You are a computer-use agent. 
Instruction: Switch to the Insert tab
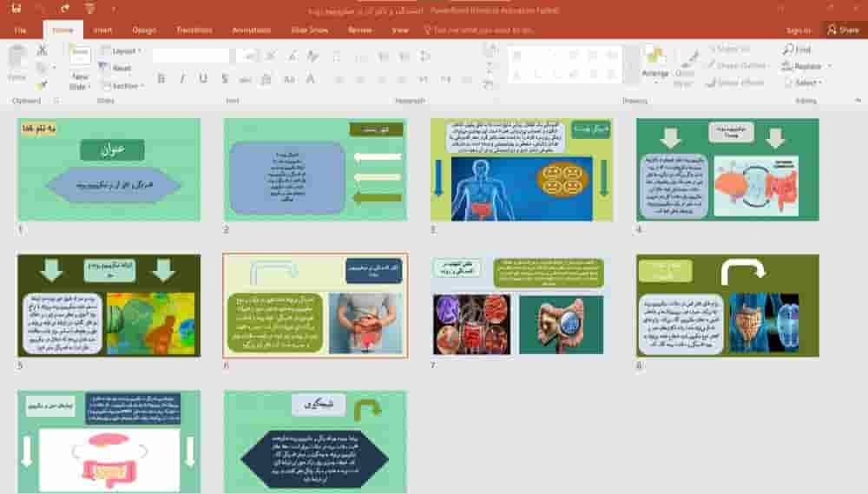tap(103, 30)
